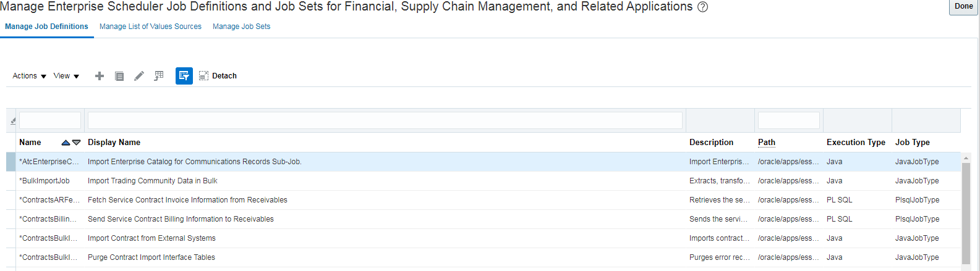The image size is (980, 271).
Task: Click the Edit pencil icon
Action: coord(139,76)
